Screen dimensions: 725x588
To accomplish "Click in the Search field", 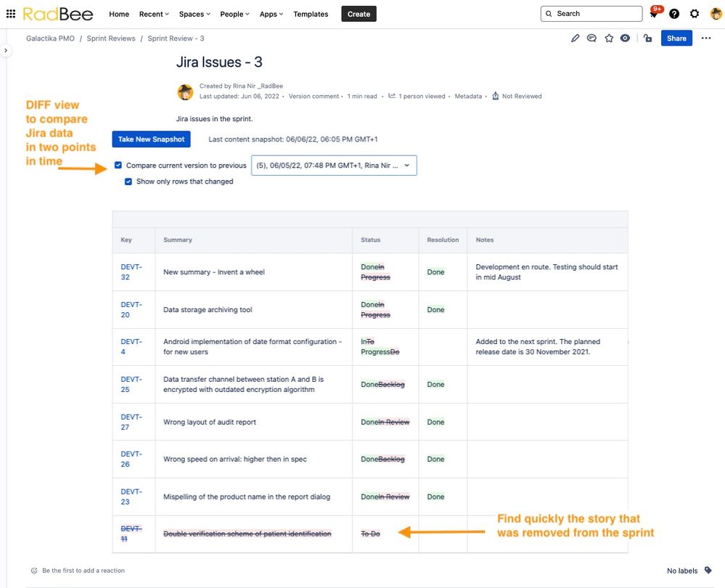I will 591,14.
